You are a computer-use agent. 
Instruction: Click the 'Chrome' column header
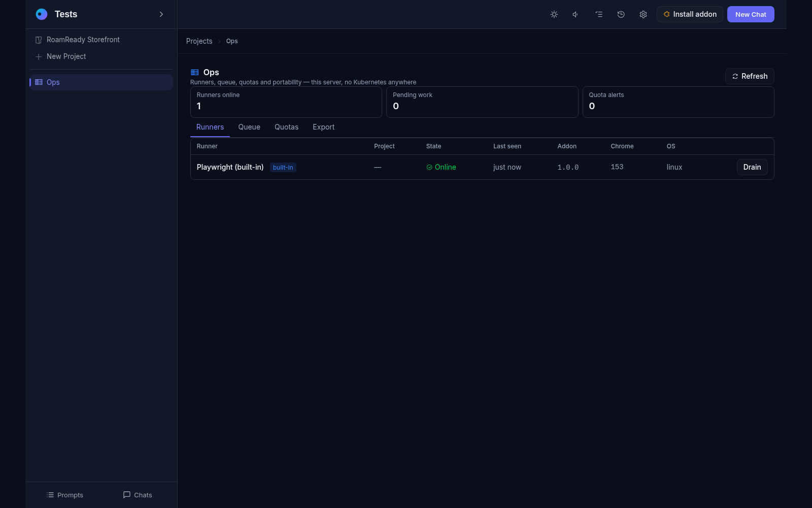coord(622,146)
